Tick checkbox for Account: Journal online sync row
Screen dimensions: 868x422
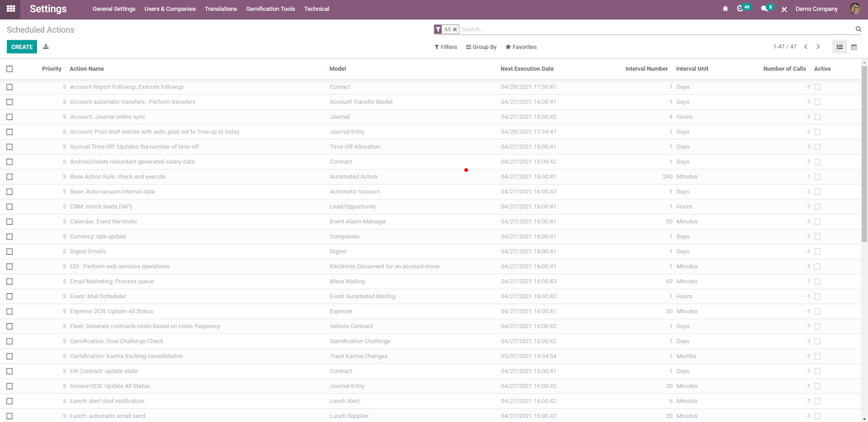point(9,117)
